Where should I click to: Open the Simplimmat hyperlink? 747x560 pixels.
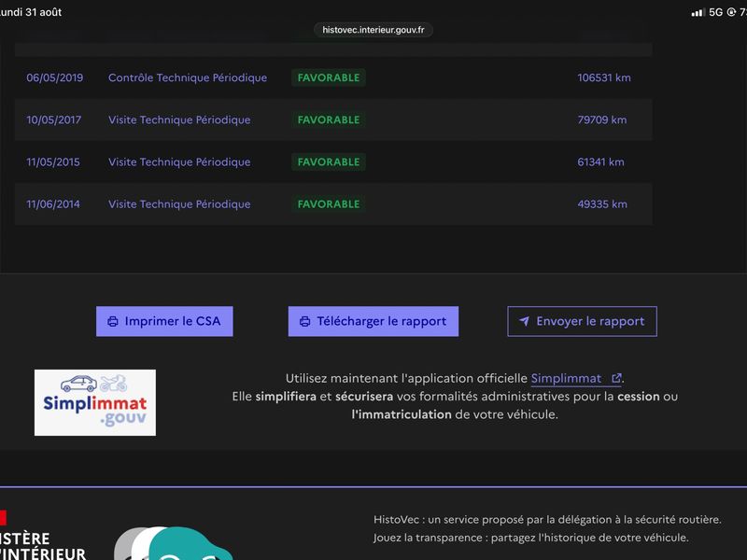566,379
